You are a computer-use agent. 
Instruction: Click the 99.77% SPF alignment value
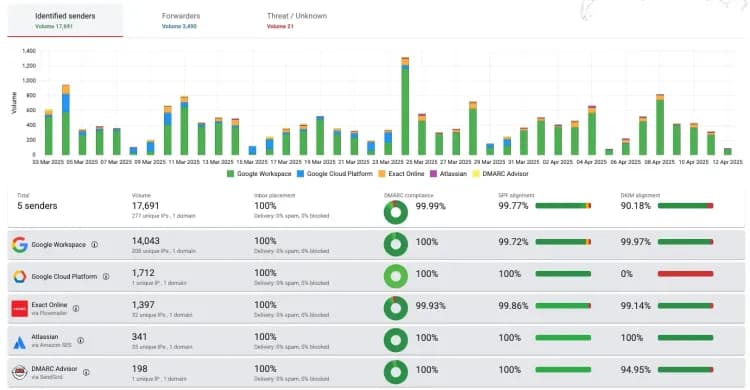[x=513, y=206]
